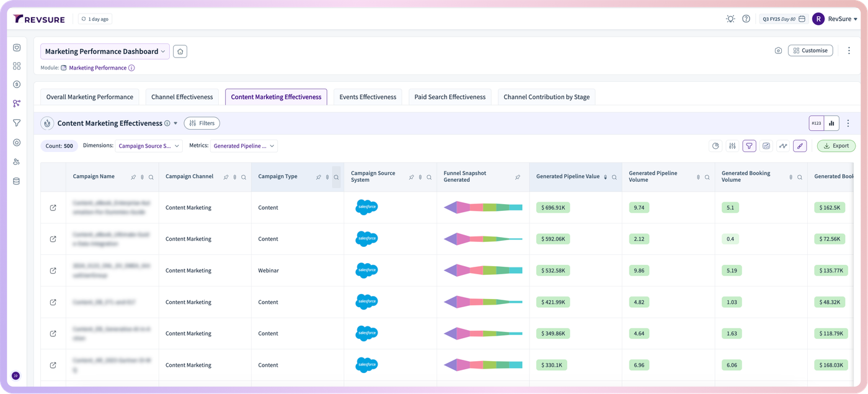The image size is (868, 394).
Task: Pin the Campaign Source System column
Action: [411, 177]
